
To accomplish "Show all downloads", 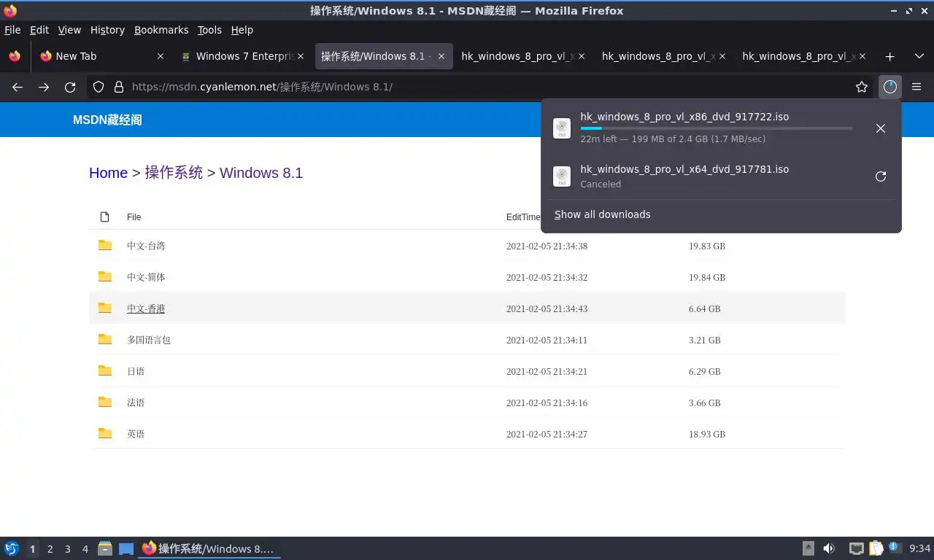I will [x=602, y=214].
